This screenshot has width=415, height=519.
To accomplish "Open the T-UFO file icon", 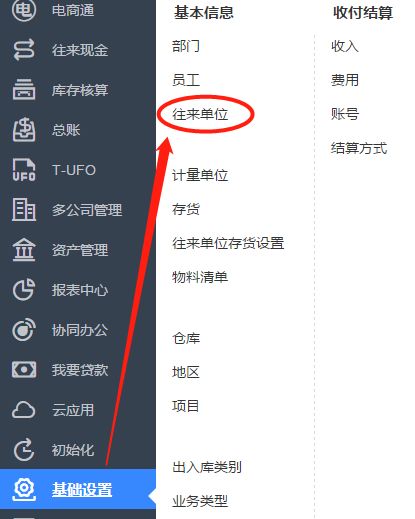I will pos(24,170).
